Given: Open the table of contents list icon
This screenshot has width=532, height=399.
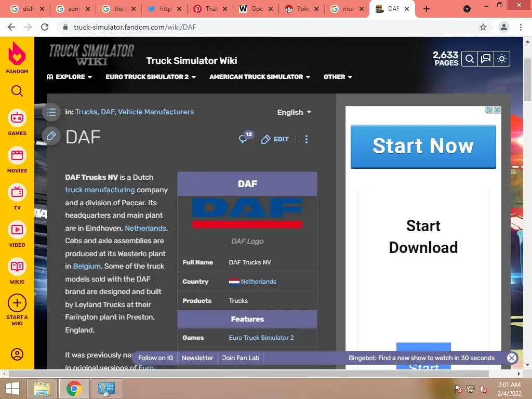Looking at the screenshot, I should tap(51, 112).
